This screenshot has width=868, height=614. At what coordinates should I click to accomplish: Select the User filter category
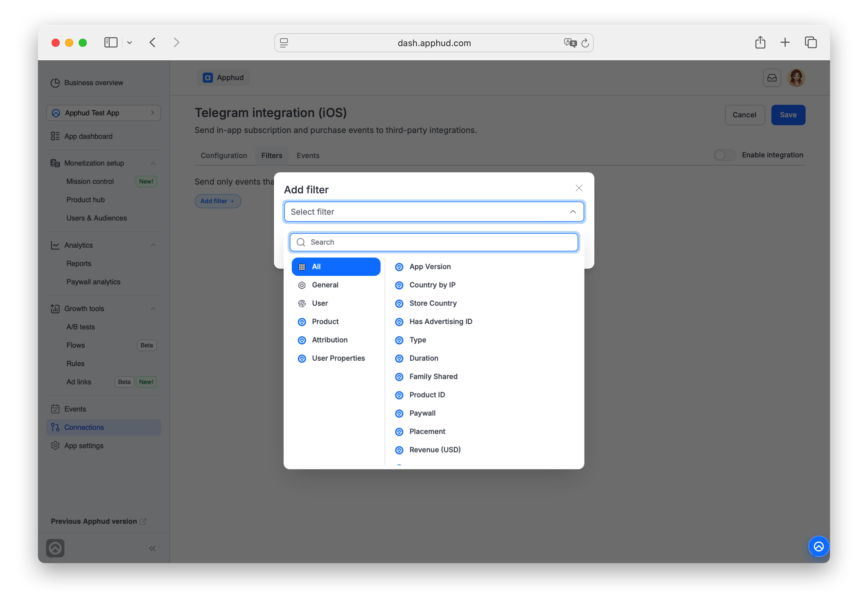click(336, 303)
